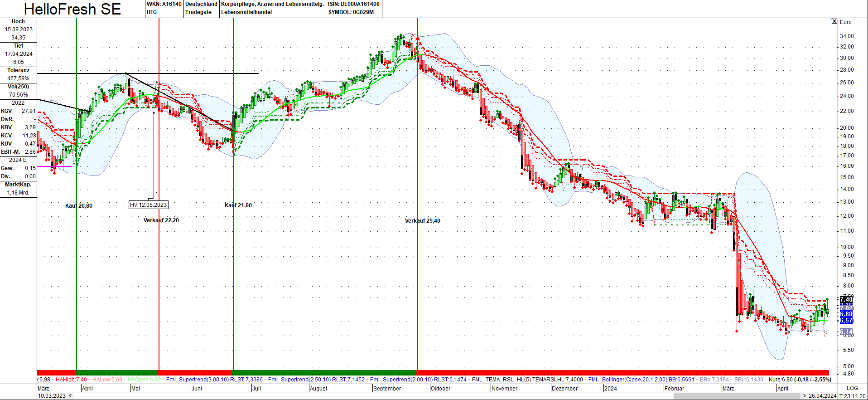Click the Dezember month label on time axis
The image size is (868, 400).
coord(565,389)
